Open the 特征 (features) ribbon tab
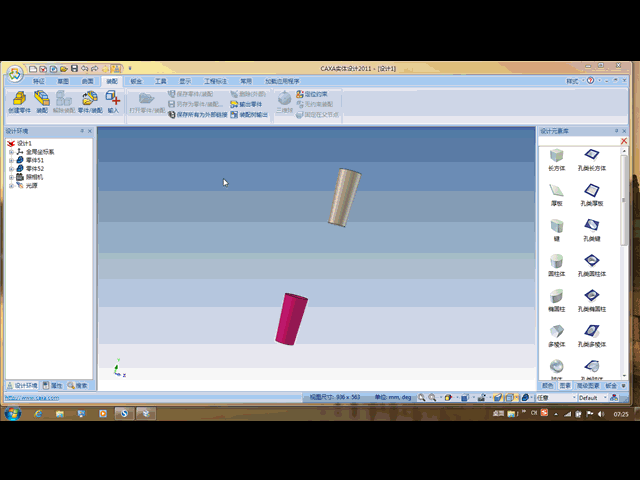640x480 pixels. pyautogui.click(x=39, y=81)
